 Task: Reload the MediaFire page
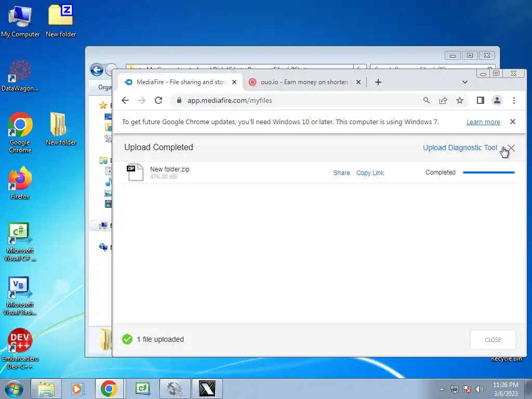[158, 100]
